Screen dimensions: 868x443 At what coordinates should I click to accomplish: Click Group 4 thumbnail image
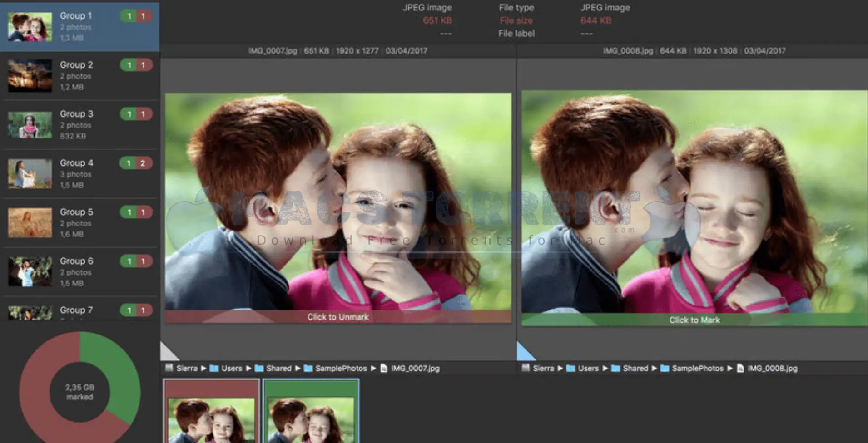[30, 173]
